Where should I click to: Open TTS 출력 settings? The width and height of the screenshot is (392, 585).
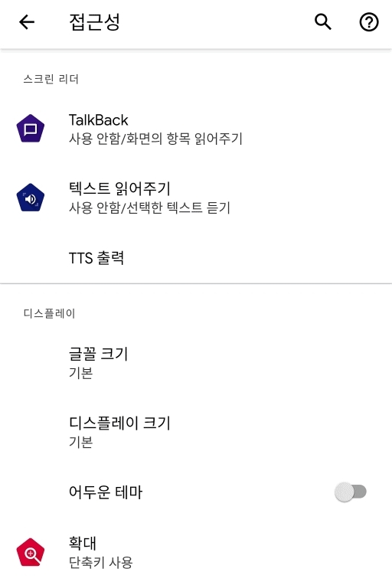coord(196,258)
